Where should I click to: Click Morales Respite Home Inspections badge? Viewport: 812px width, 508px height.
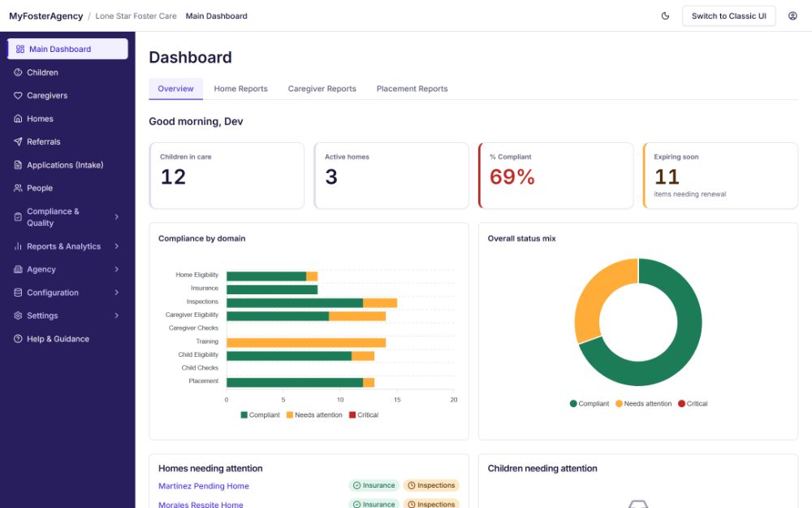[431, 504]
